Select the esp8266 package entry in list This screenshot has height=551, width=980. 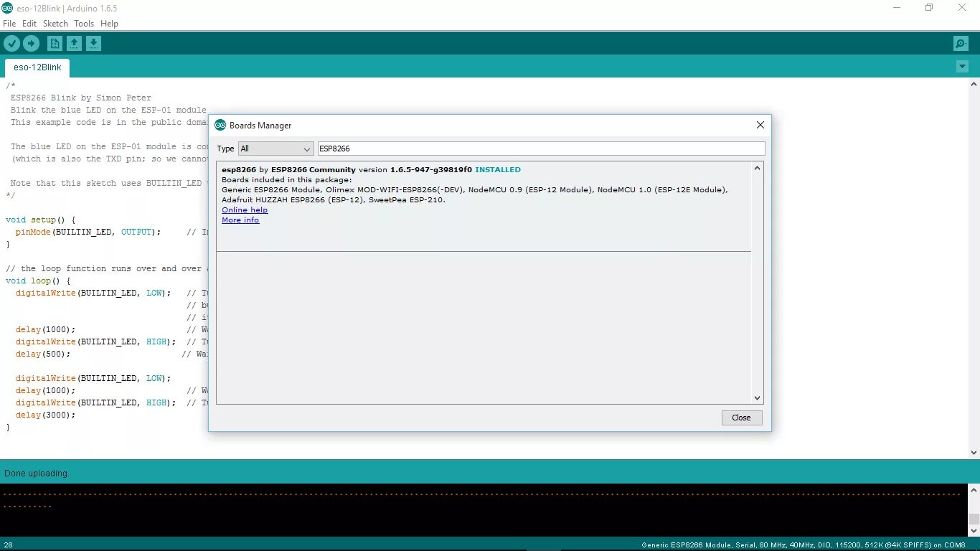pyautogui.click(x=484, y=207)
